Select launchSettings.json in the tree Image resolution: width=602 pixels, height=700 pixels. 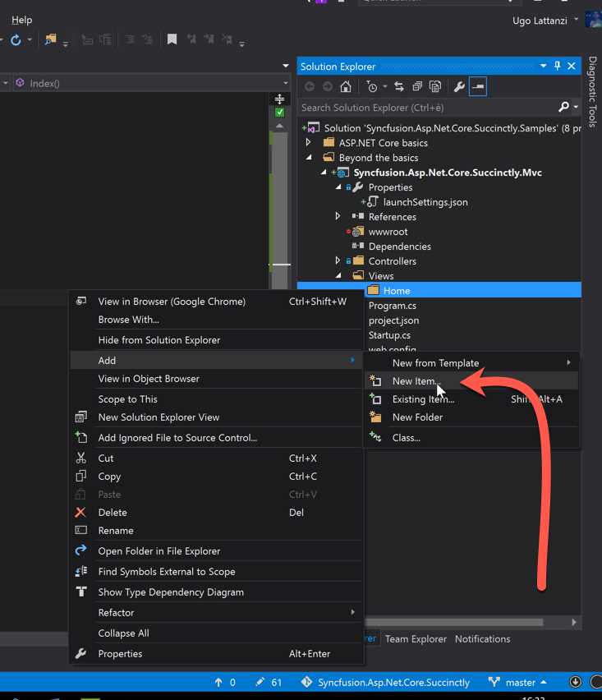point(425,202)
